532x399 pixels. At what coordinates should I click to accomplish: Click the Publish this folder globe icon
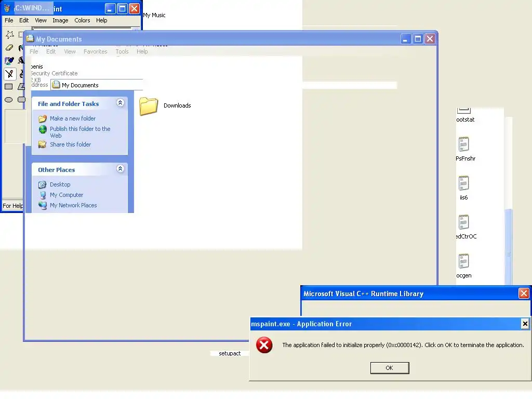pyautogui.click(x=43, y=129)
